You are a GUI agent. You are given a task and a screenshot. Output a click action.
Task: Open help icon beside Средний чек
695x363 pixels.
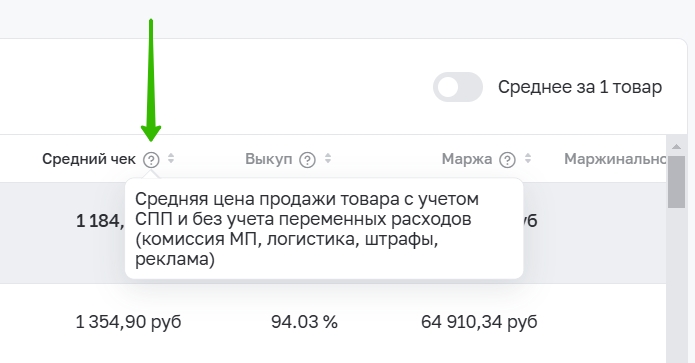(151, 160)
